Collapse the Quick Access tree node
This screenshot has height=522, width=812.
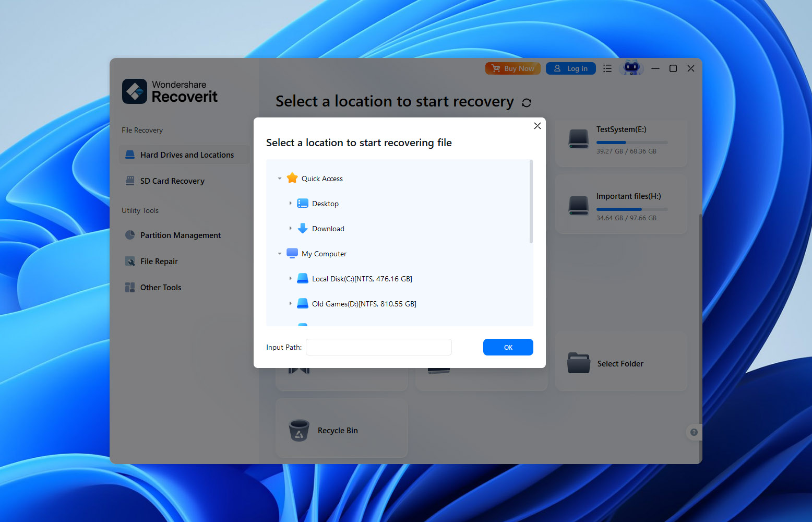tap(280, 179)
